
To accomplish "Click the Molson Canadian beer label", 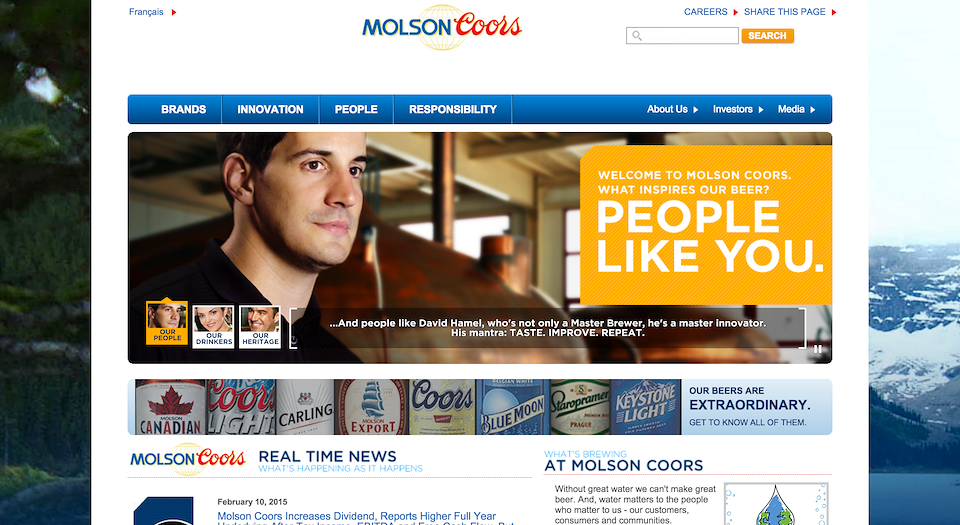I will click(170, 407).
